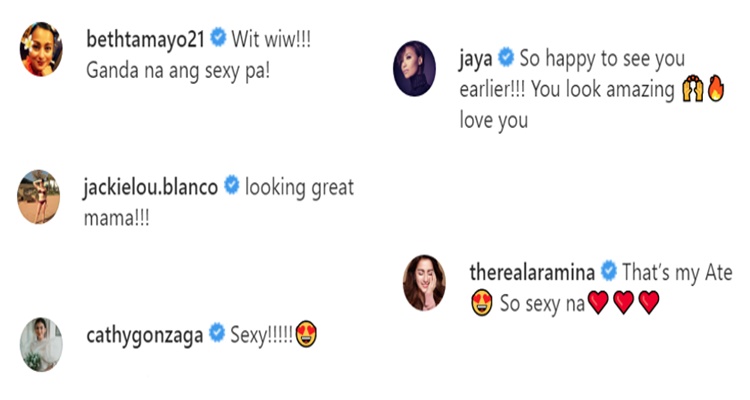Click therealaramina's verified checkmark badge
750x400 pixels.
[x=608, y=270]
